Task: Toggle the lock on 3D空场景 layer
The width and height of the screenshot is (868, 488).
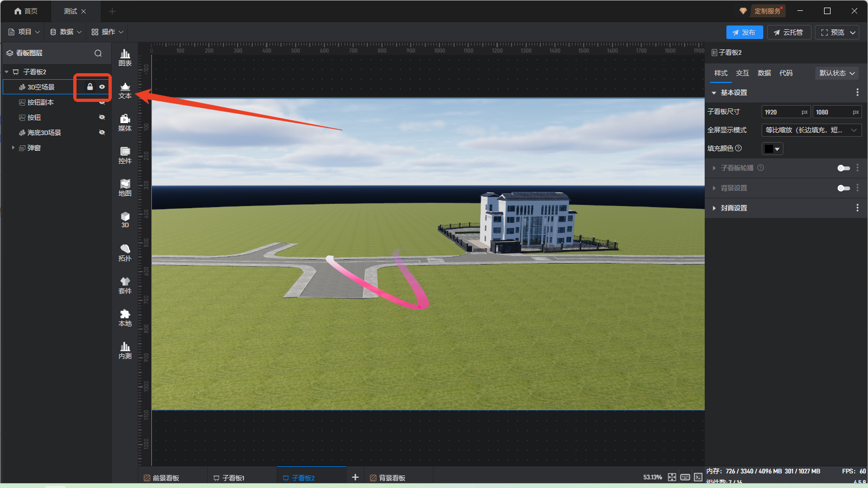Action: click(90, 87)
